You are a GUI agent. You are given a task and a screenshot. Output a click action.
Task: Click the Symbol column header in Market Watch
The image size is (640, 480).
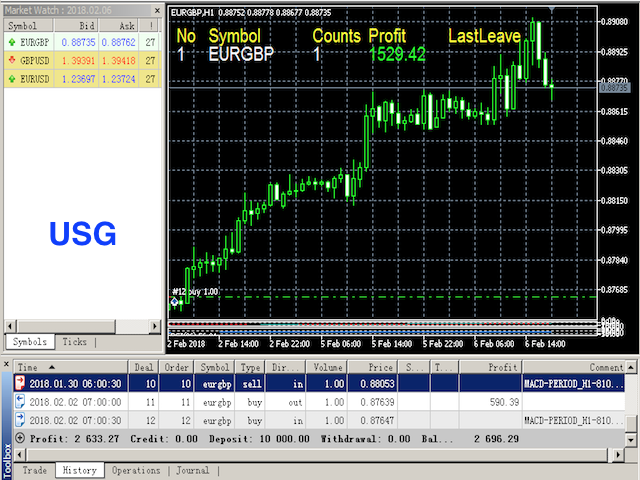pos(29,26)
